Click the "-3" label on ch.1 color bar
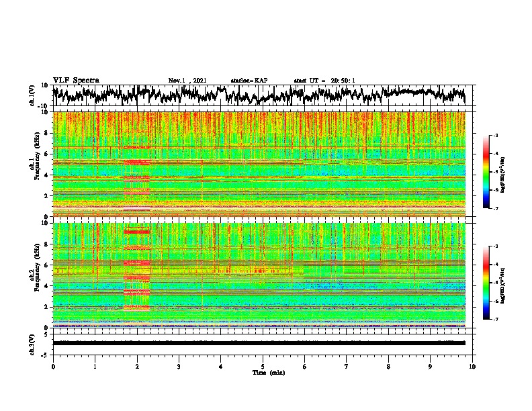 click(495, 135)
